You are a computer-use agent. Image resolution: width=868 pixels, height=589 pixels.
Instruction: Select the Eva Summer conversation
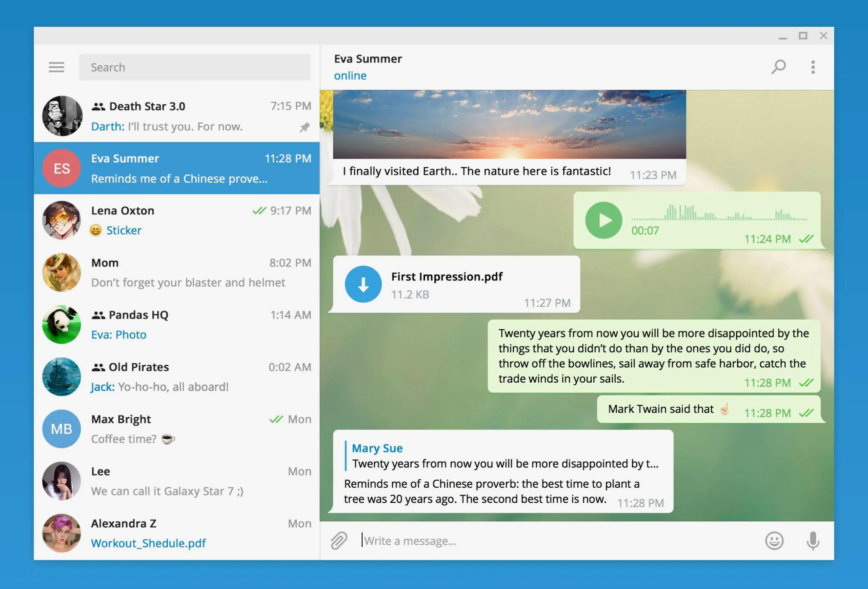point(177,168)
